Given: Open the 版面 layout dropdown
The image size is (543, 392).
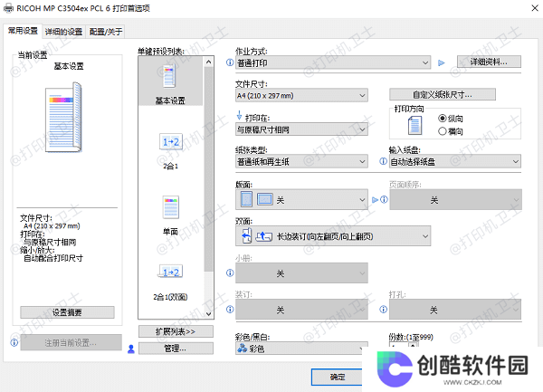Looking at the screenshot, I should (301, 199).
